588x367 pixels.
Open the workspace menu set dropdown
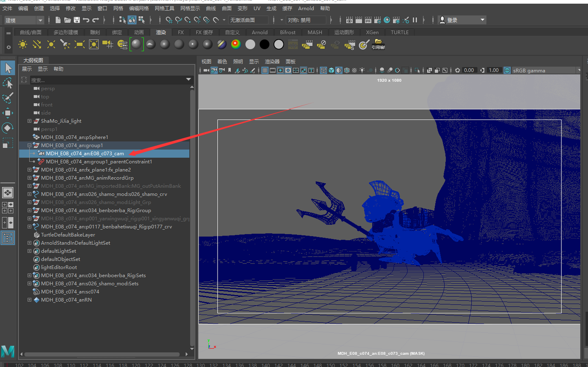tap(24, 20)
